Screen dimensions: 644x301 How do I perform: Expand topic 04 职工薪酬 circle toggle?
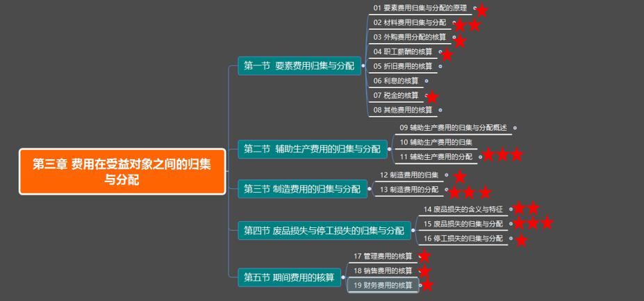point(440,52)
